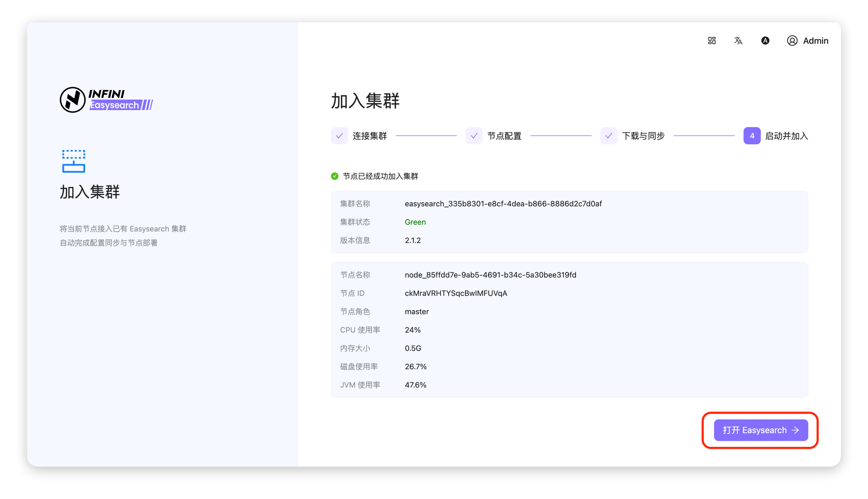Click the Admin user avatar icon

(792, 41)
